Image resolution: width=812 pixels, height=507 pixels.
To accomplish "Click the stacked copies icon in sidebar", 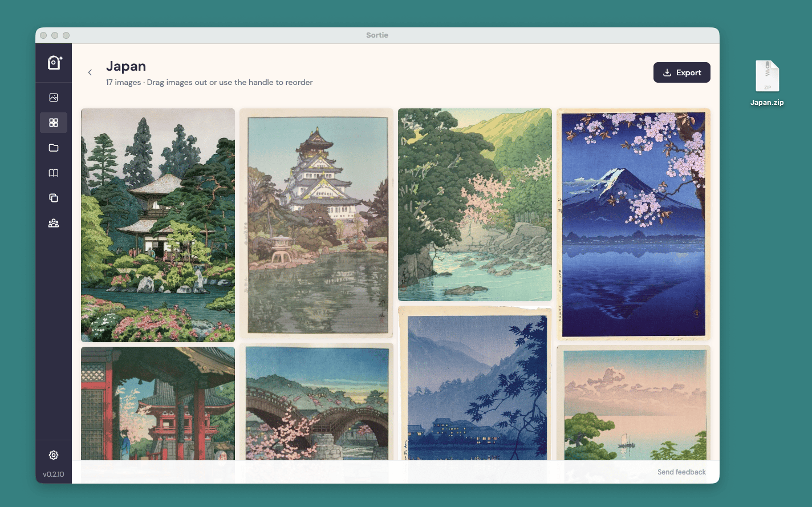I will (54, 198).
